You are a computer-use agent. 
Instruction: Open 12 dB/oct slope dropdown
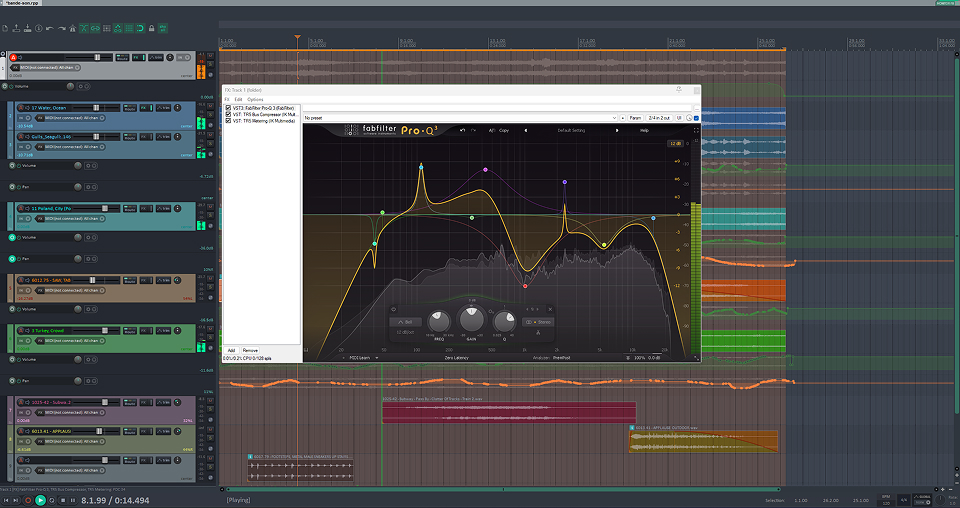[x=405, y=332]
